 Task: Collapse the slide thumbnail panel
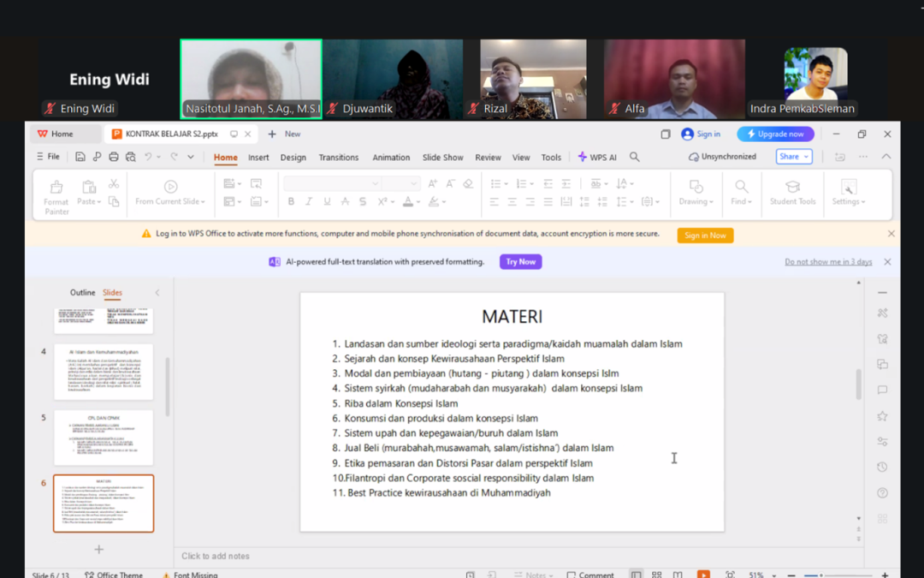click(157, 293)
